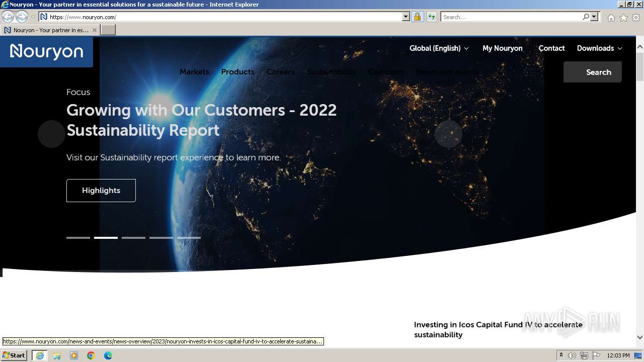Expand the Downloads menu
Screen dimensions: 644x362
[599, 48]
